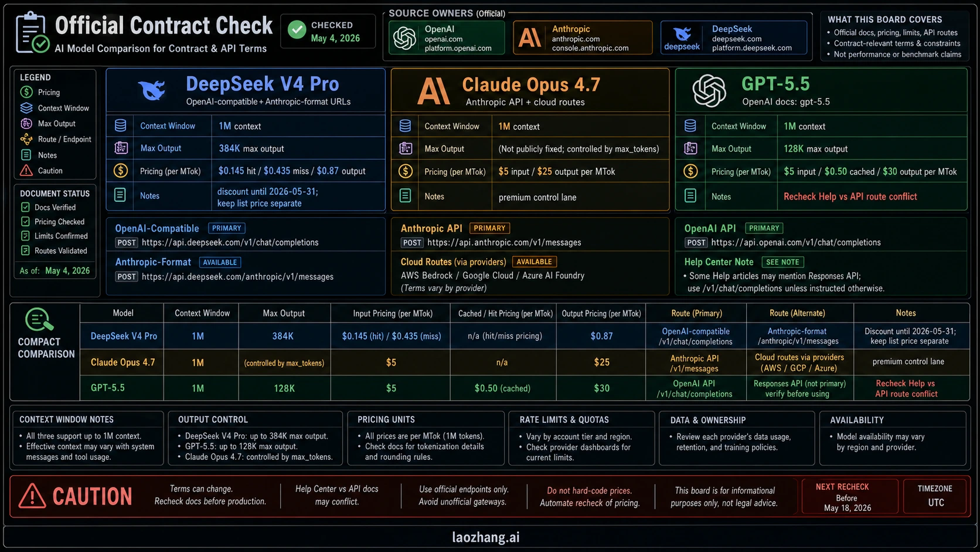The image size is (980, 552).
Task: Click the Compact Comparison magnifier icon
Action: pyautogui.click(x=39, y=320)
